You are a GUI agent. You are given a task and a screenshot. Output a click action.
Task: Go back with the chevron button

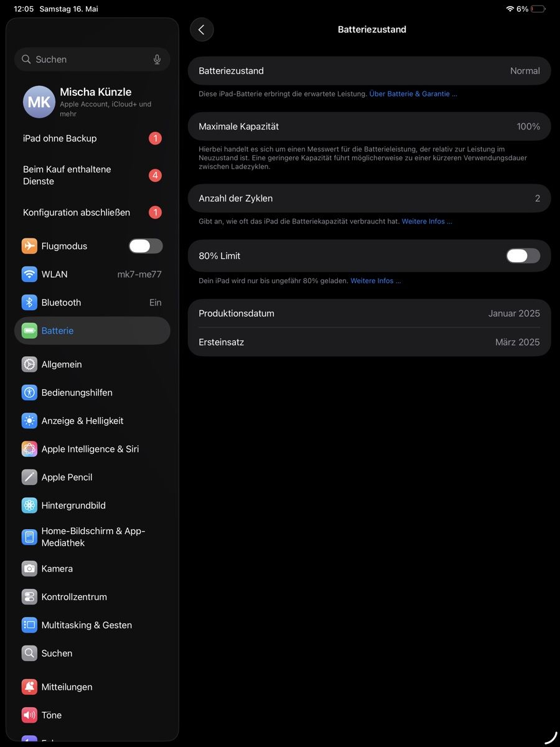(x=202, y=29)
